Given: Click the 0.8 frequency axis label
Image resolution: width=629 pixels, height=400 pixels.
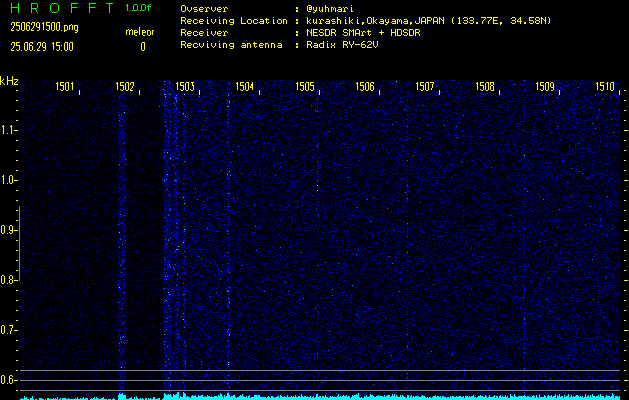Looking at the screenshot, I should tap(7, 280).
